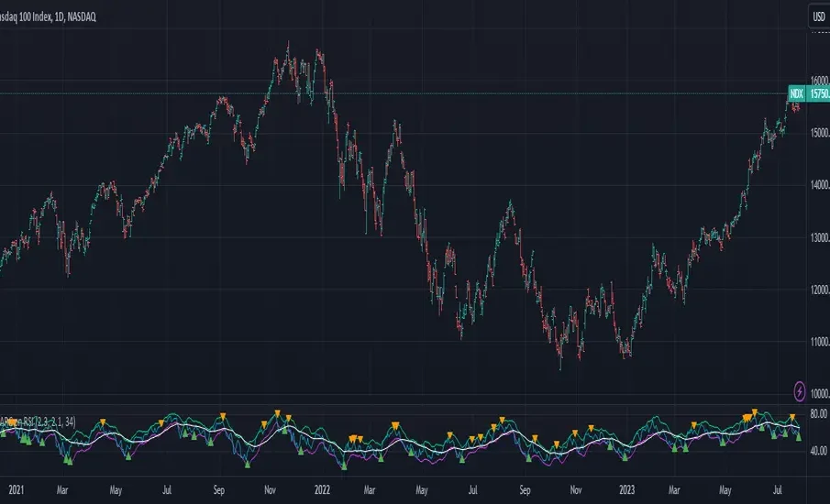The image size is (830, 504).
Task: Click orange triangle at November 2021 indicator peak
Action: point(277,413)
